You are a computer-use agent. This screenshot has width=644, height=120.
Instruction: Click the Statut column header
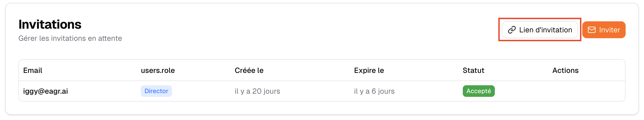(473, 71)
